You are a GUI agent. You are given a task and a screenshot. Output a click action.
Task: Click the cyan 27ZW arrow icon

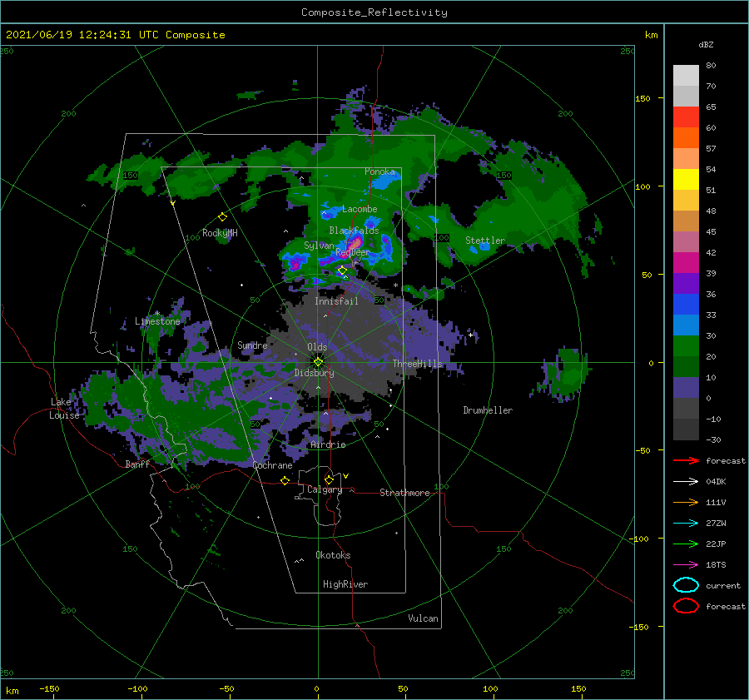point(686,524)
